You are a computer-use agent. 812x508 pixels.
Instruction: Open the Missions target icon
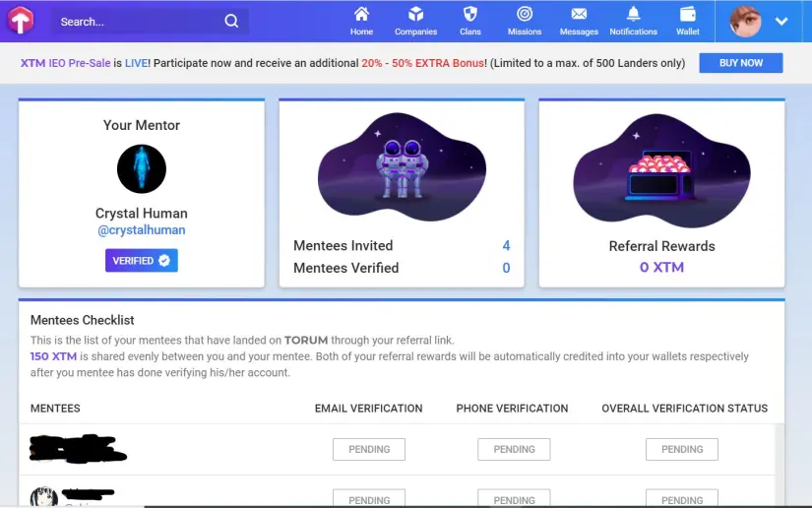[x=525, y=14]
